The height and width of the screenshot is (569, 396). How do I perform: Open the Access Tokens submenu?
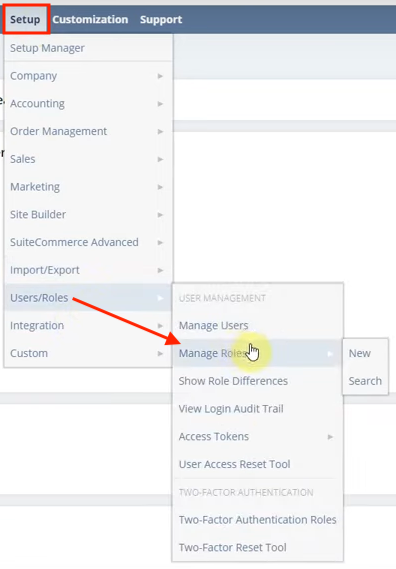click(x=257, y=437)
